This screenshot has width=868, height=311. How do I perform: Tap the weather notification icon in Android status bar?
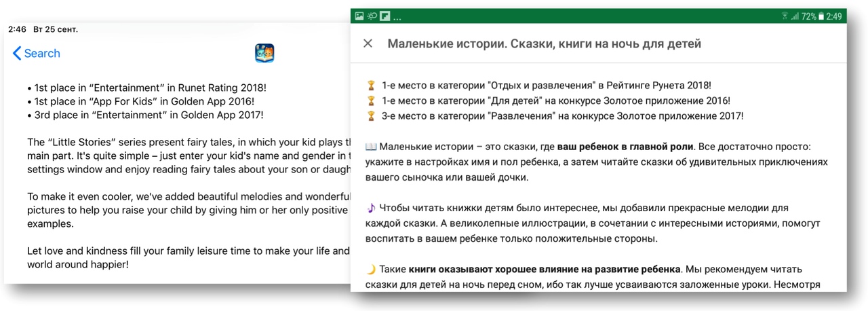point(372,16)
